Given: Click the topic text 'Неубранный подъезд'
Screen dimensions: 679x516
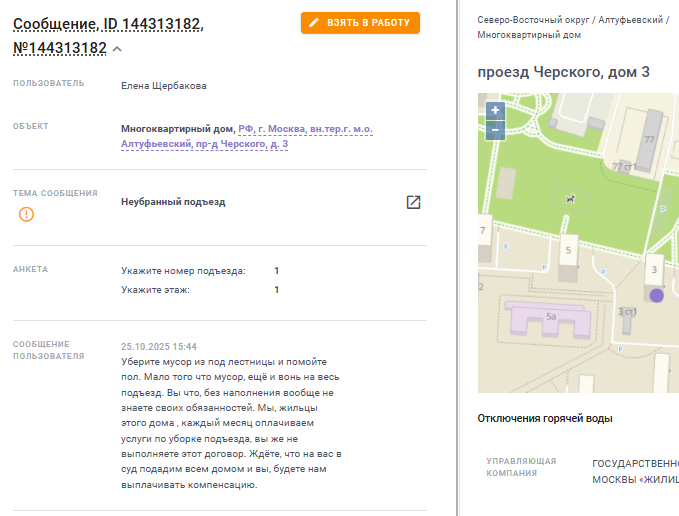Looking at the screenshot, I should [173, 202].
